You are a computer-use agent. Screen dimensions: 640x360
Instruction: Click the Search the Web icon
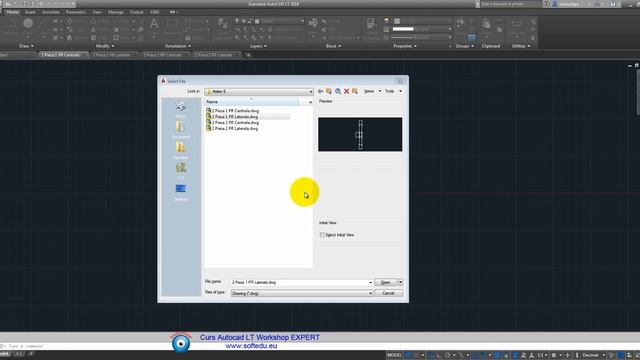coord(338,91)
